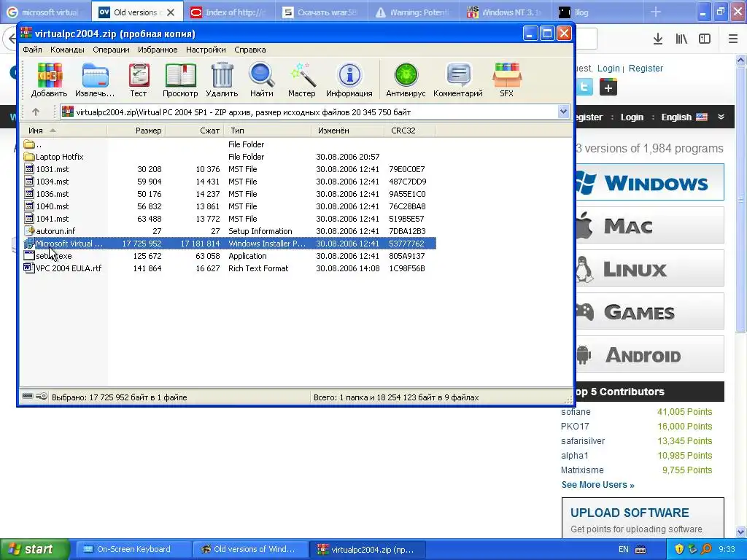The image size is (747, 560).
Task: Click the webpage vertical scrollbar thumb
Action: point(740,199)
